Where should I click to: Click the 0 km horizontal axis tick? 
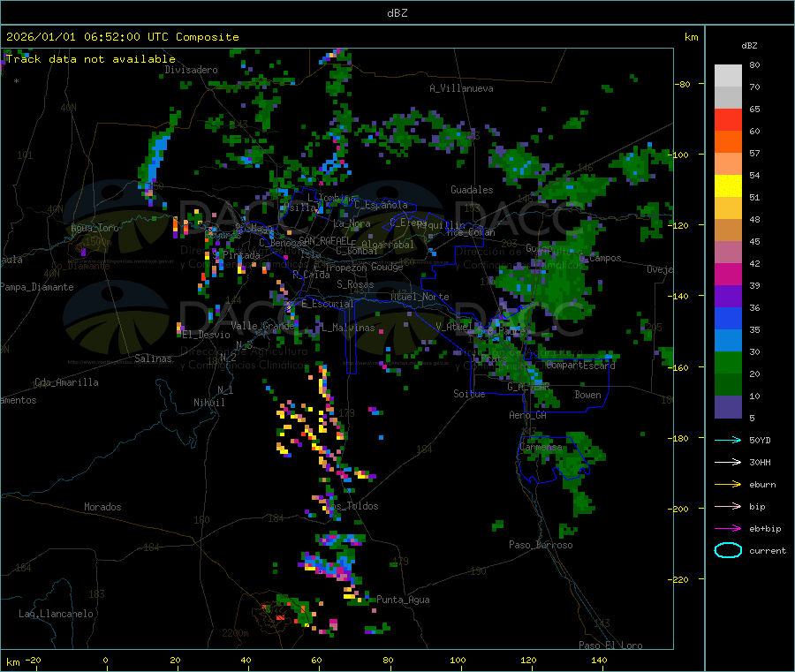coord(105,660)
